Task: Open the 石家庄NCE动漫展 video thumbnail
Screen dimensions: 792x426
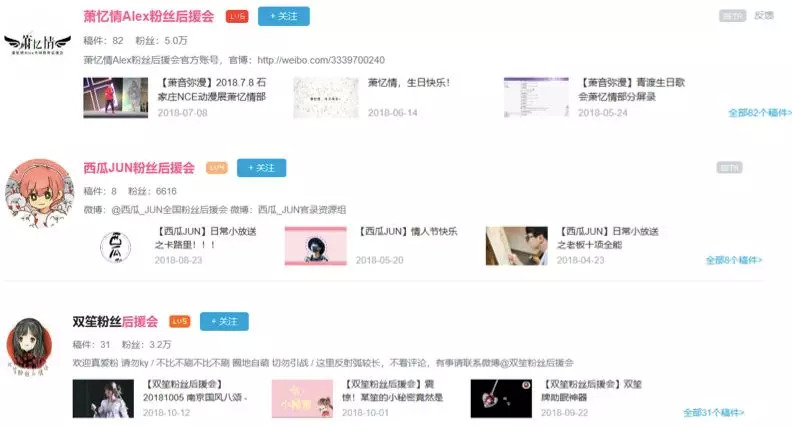Action: click(x=116, y=98)
